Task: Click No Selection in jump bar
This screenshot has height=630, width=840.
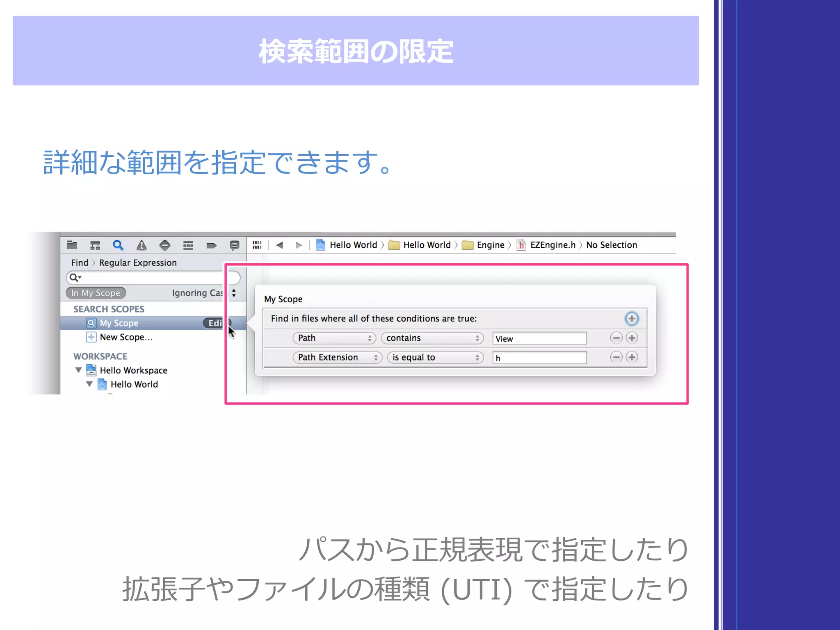Action: (x=612, y=245)
